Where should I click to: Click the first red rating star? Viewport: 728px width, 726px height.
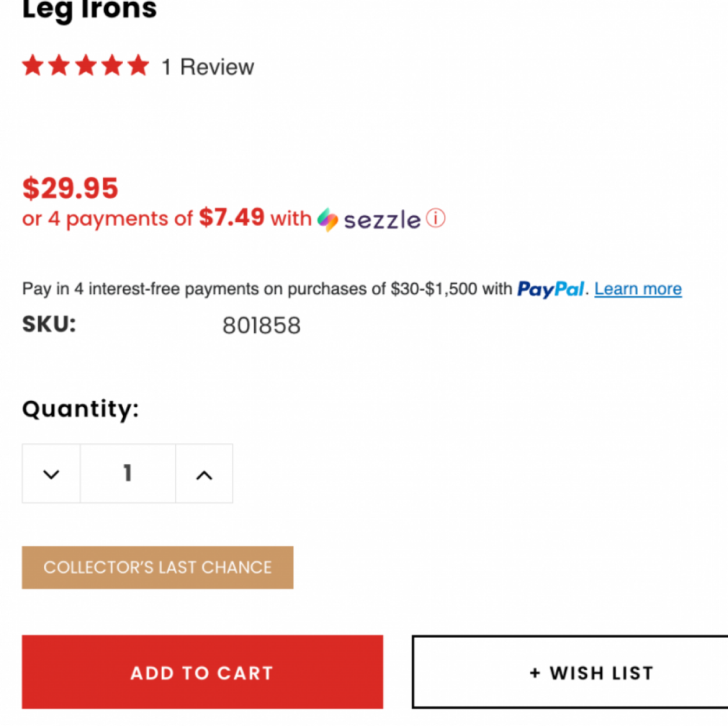tap(33, 66)
